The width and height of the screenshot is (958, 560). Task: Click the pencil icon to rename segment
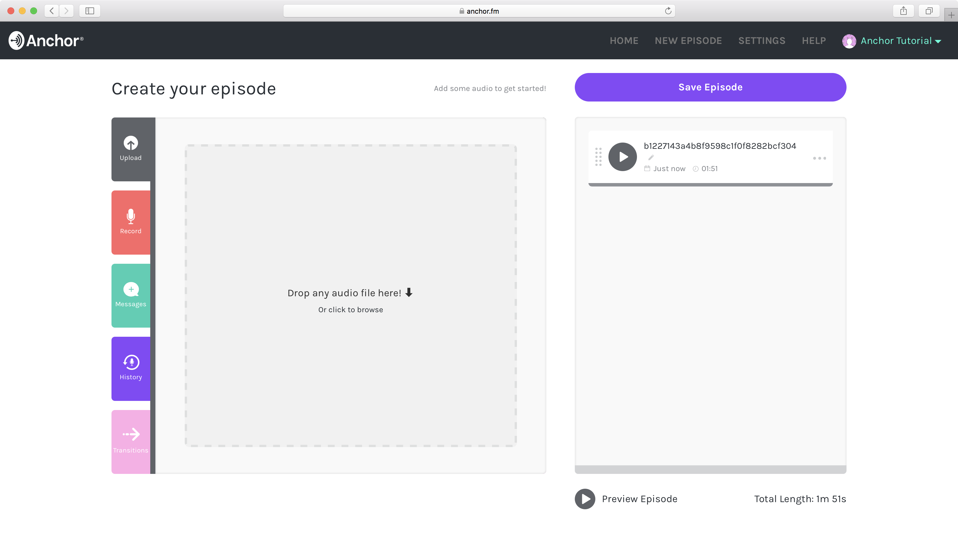pyautogui.click(x=651, y=157)
